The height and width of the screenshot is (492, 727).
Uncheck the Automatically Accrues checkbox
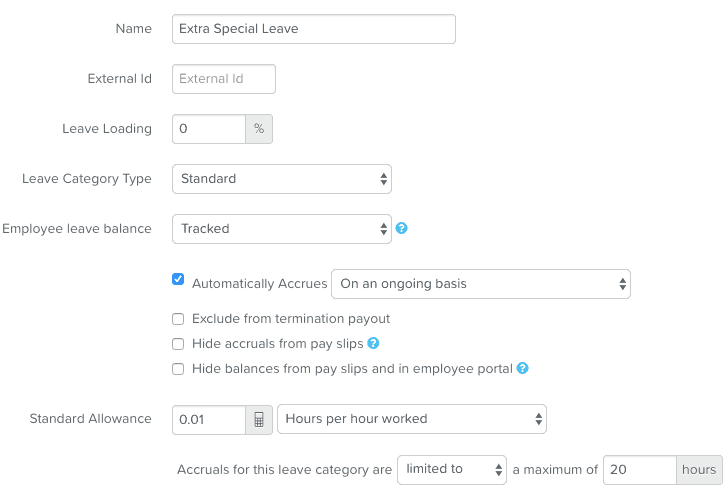(178, 279)
